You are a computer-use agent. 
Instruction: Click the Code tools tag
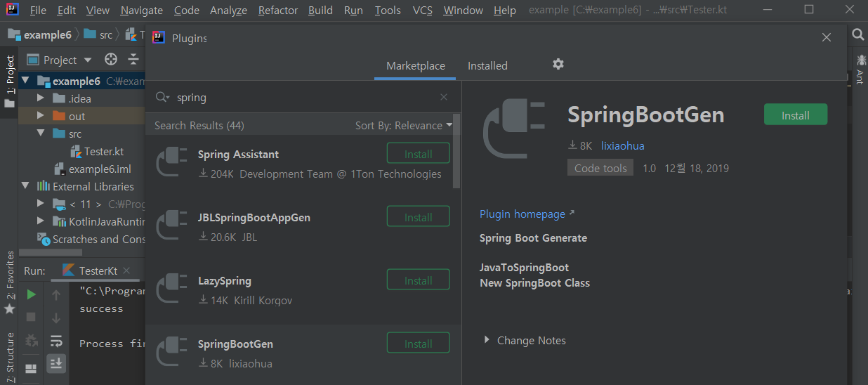(600, 168)
